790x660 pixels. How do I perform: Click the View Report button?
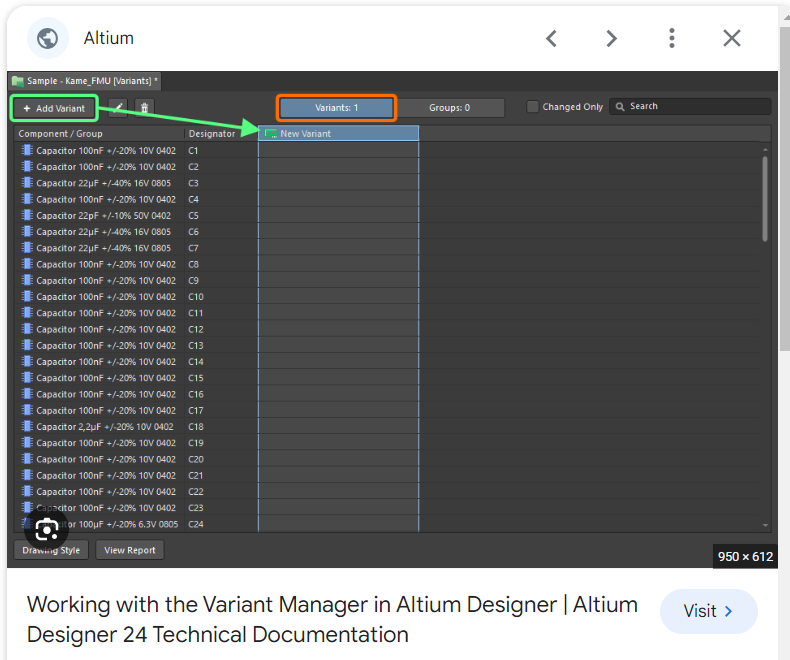[130, 550]
